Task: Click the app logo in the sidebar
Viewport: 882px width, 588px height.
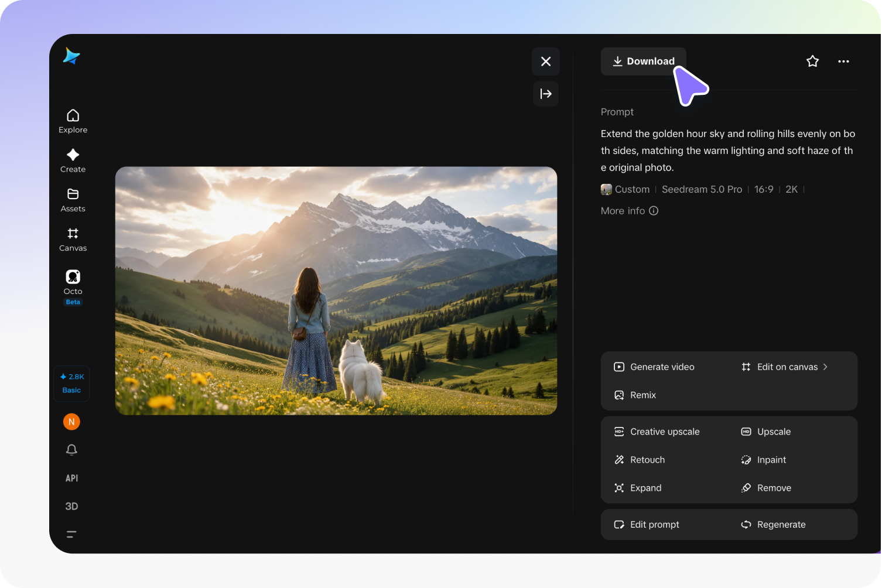Action: 71,56
